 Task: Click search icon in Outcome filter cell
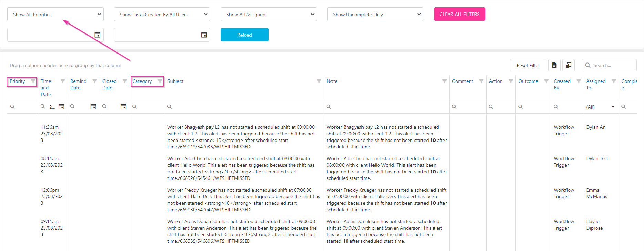(521, 107)
